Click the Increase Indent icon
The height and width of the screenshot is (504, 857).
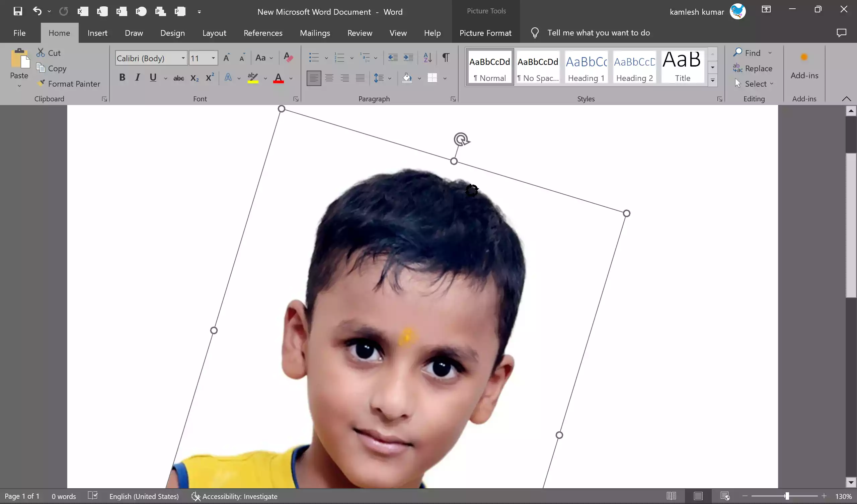click(408, 58)
